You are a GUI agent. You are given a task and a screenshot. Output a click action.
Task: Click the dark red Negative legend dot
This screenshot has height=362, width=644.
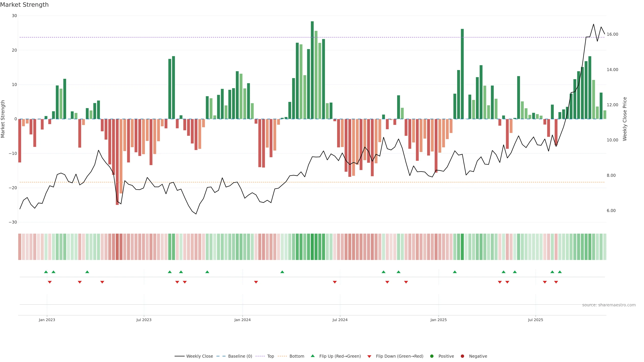[462, 356]
